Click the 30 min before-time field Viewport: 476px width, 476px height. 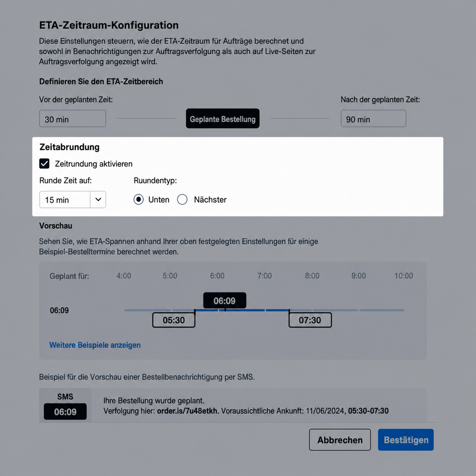click(72, 118)
